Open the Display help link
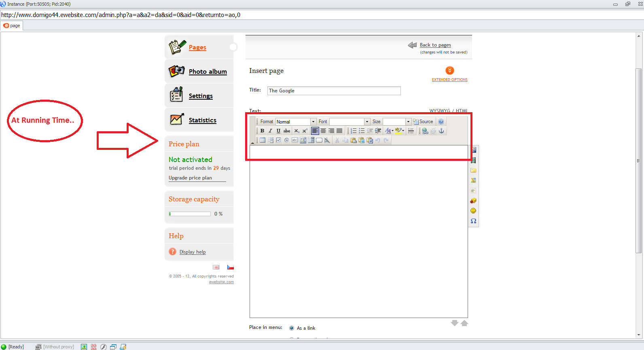 pyautogui.click(x=193, y=252)
